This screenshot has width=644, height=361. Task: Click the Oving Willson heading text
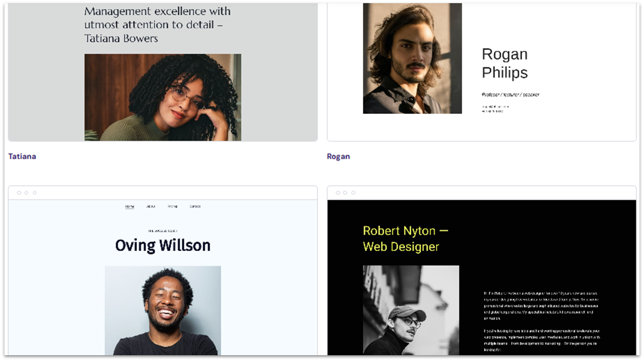163,245
